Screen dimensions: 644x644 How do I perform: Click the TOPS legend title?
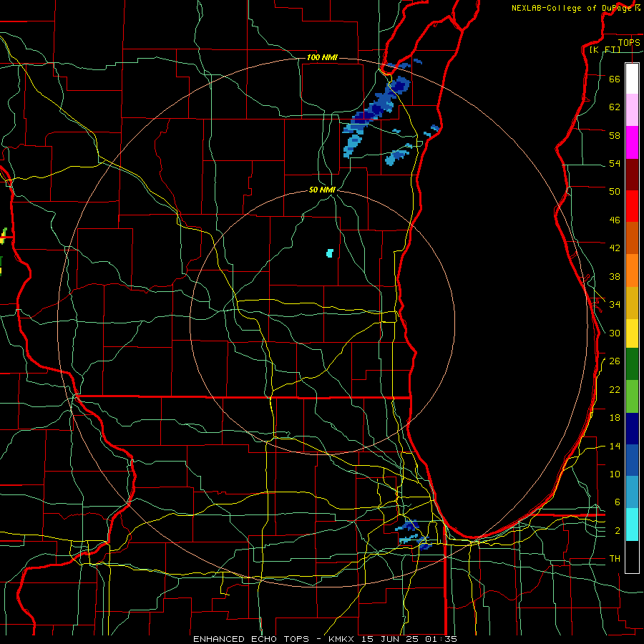pyautogui.click(x=629, y=42)
